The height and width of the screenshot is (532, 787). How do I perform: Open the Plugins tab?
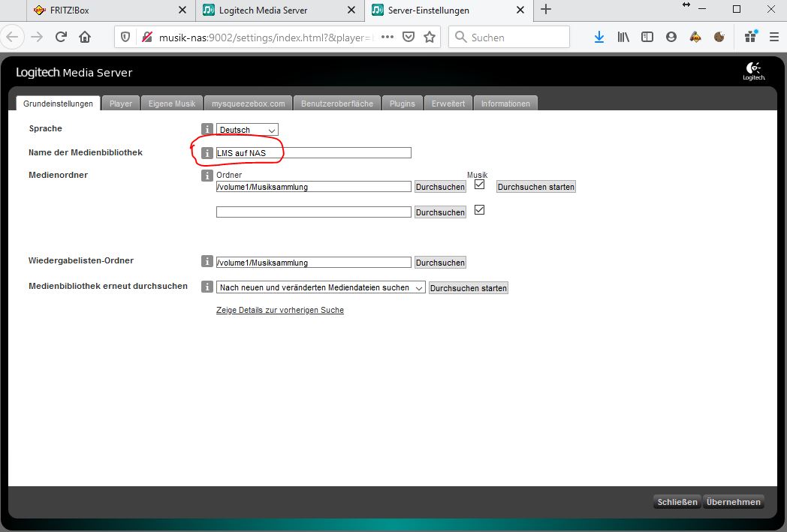coord(402,104)
